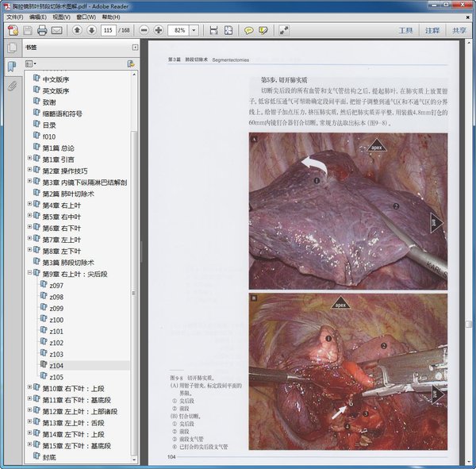Expand 第5章 右中叶 bookmark
The width and height of the screenshot is (476, 469).
30,215
